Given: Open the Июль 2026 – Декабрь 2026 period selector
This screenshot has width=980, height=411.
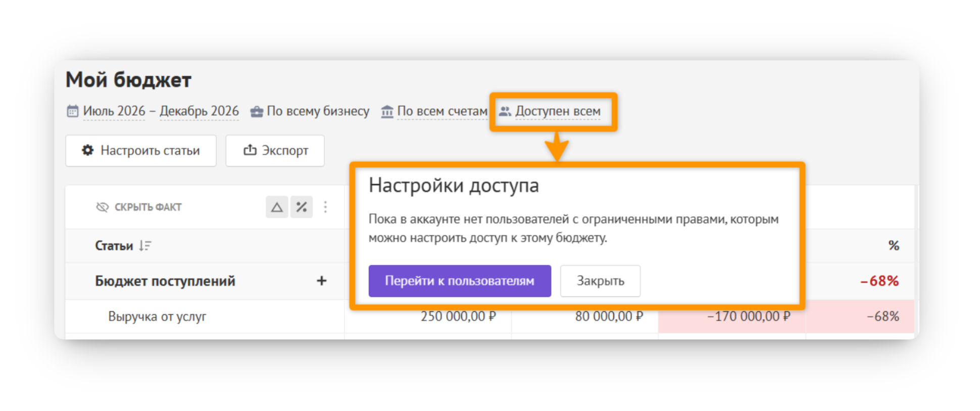Looking at the screenshot, I should click(x=161, y=111).
